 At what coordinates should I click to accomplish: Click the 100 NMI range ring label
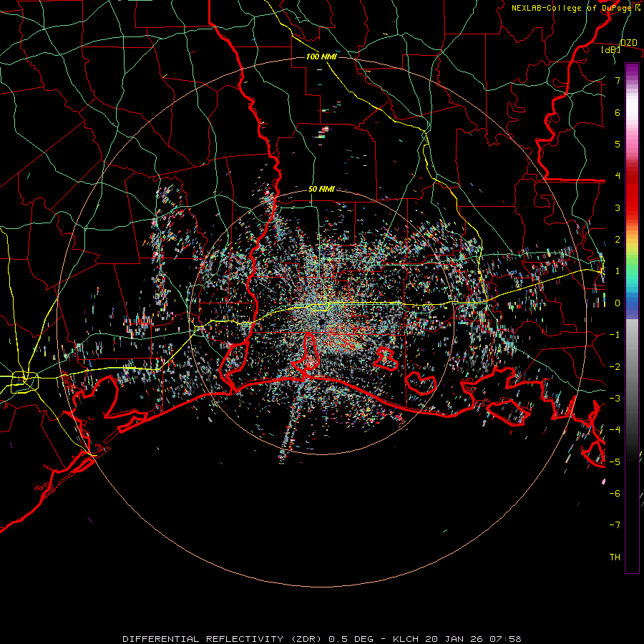[x=321, y=57]
